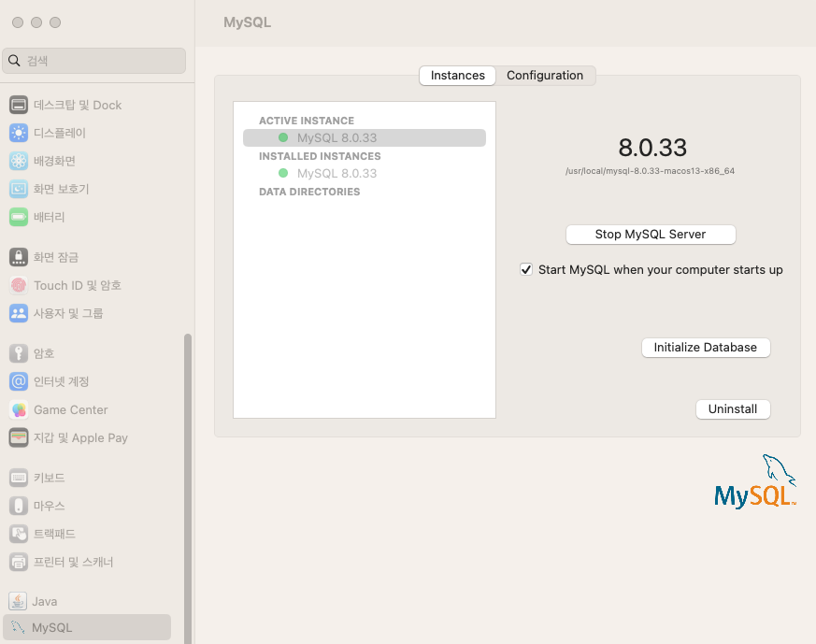Open the Battery (배터리) icon
The width and height of the screenshot is (816, 644).
pyautogui.click(x=19, y=217)
